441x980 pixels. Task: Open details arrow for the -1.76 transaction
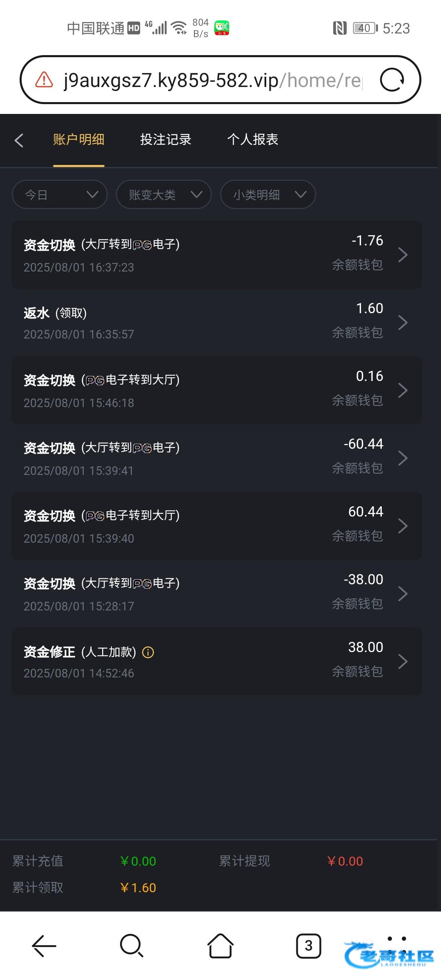pos(403,255)
